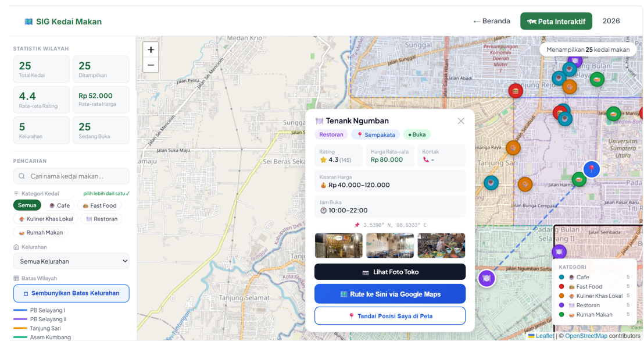Click the Sempakata location tag
Image resolution: width=644 pixels, height=341 pixels.
click(376, 134)
